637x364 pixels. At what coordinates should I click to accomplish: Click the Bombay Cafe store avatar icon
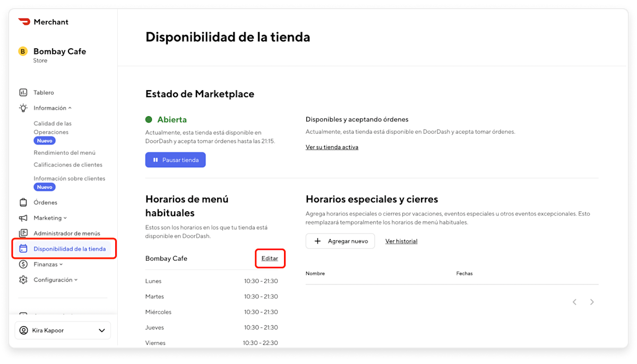coord(23,51)
